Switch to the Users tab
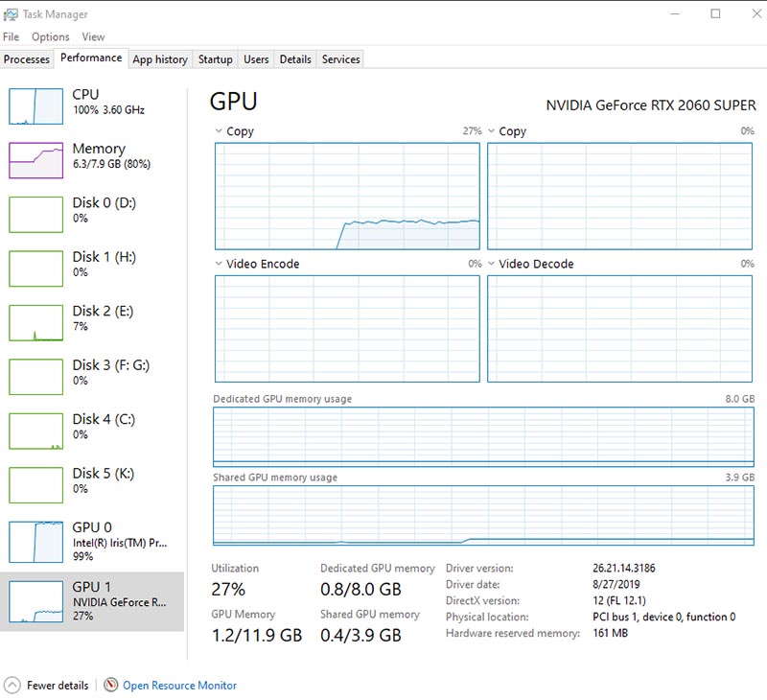This screenshot has height=700, width=767. 256,59
